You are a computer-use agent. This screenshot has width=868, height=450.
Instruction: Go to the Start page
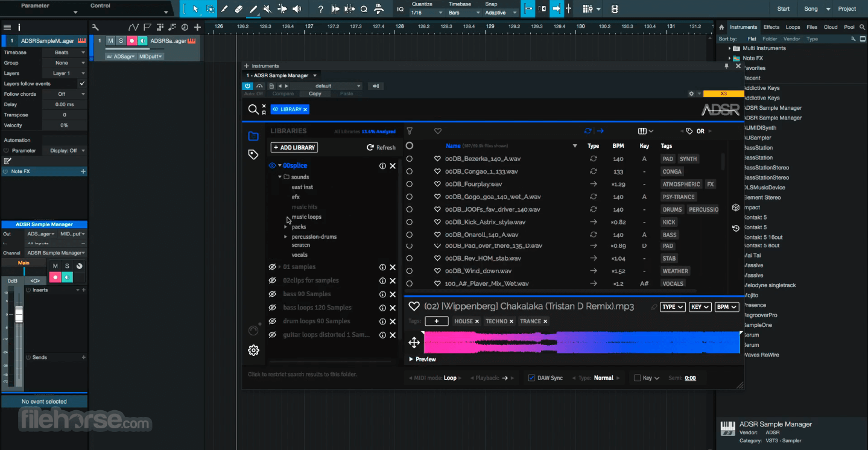pyautogui.click(x=784, y=9)
